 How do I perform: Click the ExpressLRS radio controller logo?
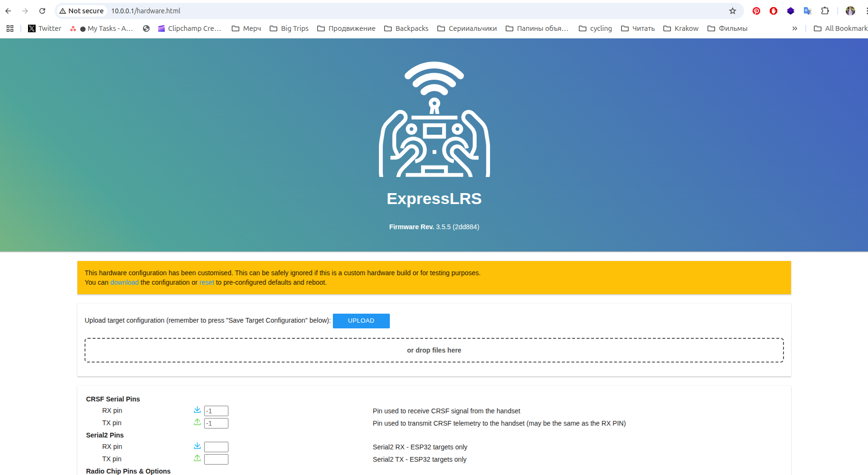[434, 120]
